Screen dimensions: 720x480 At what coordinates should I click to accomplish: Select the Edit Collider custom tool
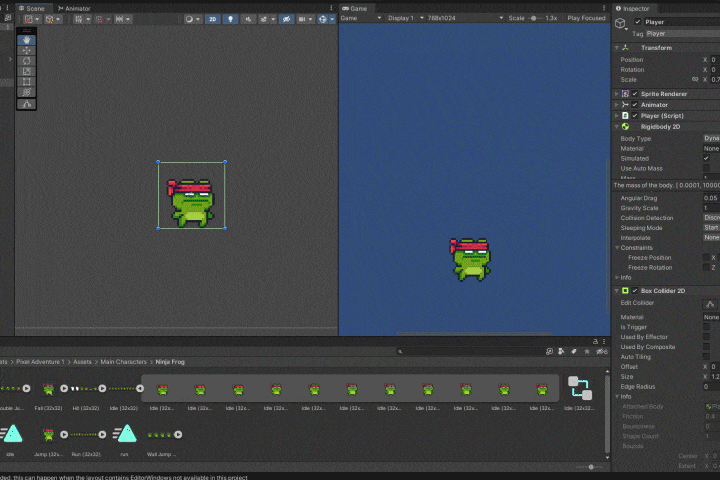click(26, 104)
